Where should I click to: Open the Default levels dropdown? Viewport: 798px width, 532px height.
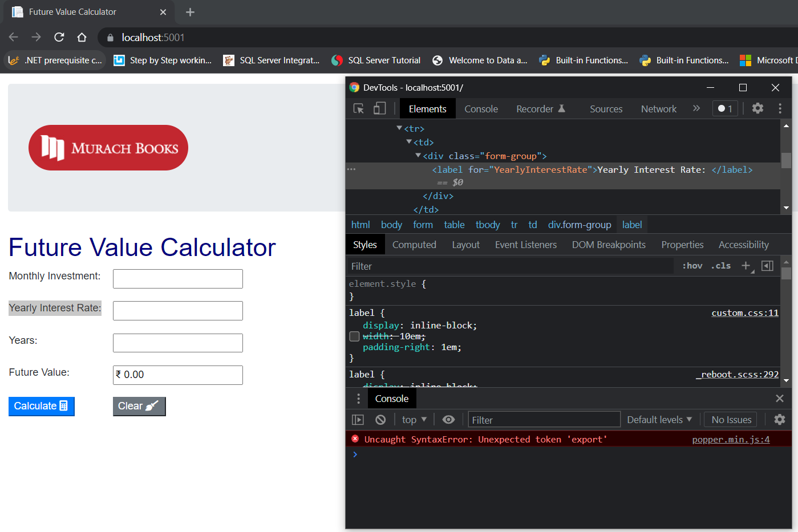pyautogui.click(x=659, y=420)
